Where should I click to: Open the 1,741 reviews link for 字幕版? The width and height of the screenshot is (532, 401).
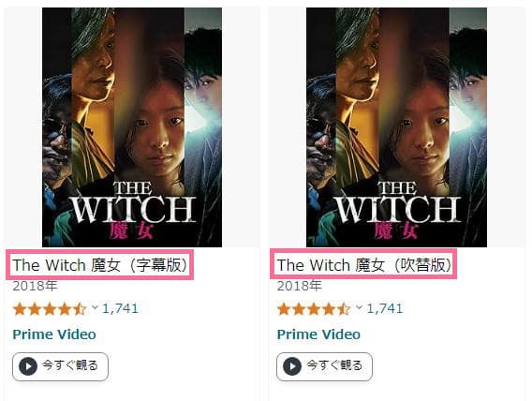(x=121, y=309)
